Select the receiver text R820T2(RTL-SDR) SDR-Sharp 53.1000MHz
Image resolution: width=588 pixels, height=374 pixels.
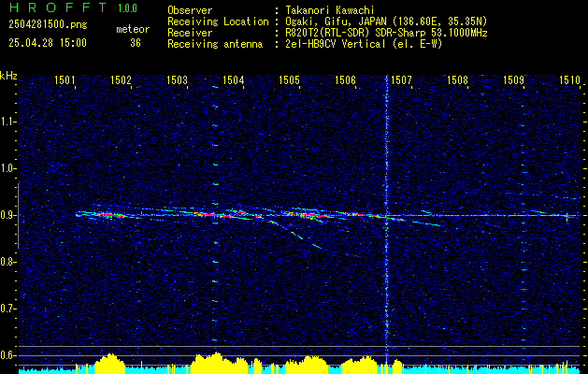386,33
